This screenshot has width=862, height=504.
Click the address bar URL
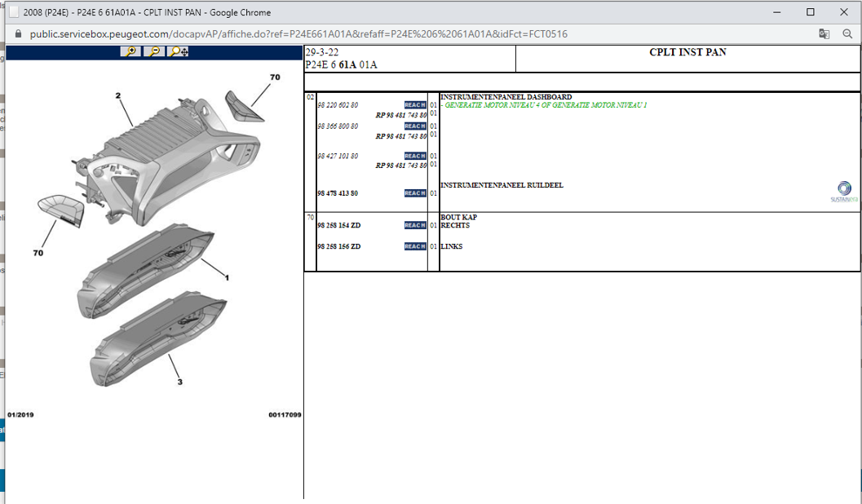coord(298,34)
